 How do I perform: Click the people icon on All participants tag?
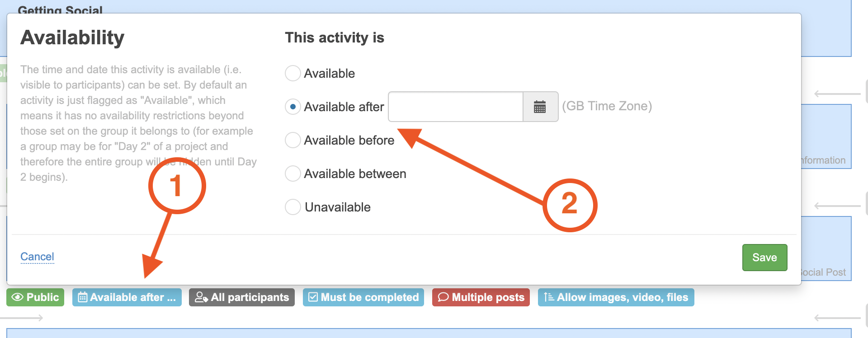click(x=201, y=297)
